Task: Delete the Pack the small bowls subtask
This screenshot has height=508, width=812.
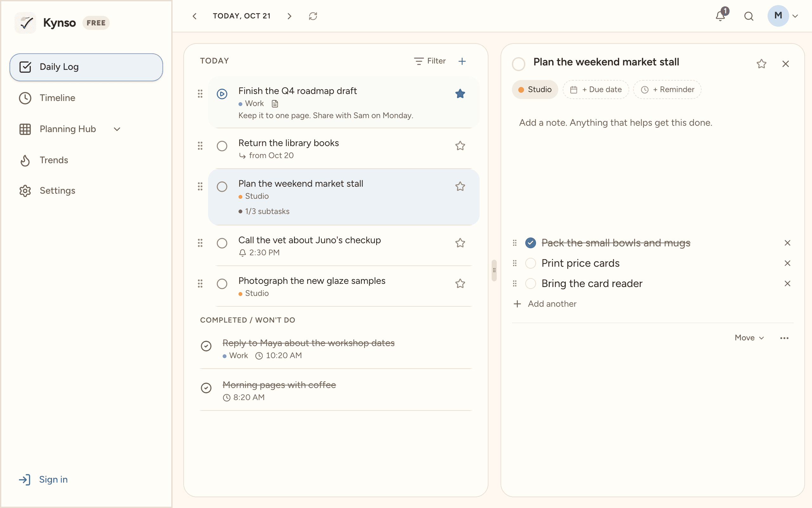Action: click(x=787, y=243)
